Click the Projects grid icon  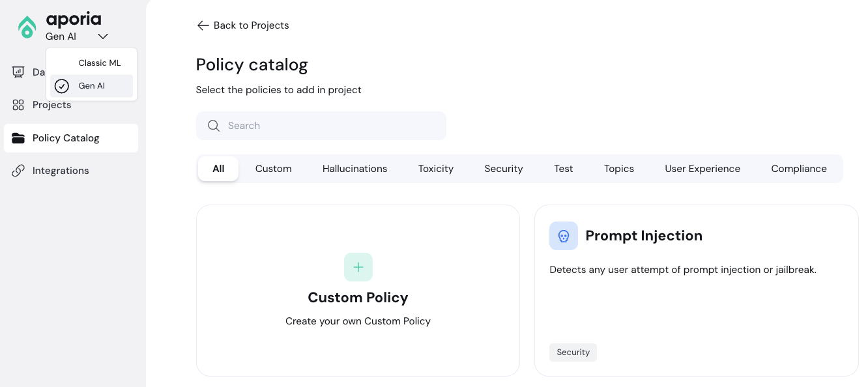pyautogui.click(x=18, y=105)
